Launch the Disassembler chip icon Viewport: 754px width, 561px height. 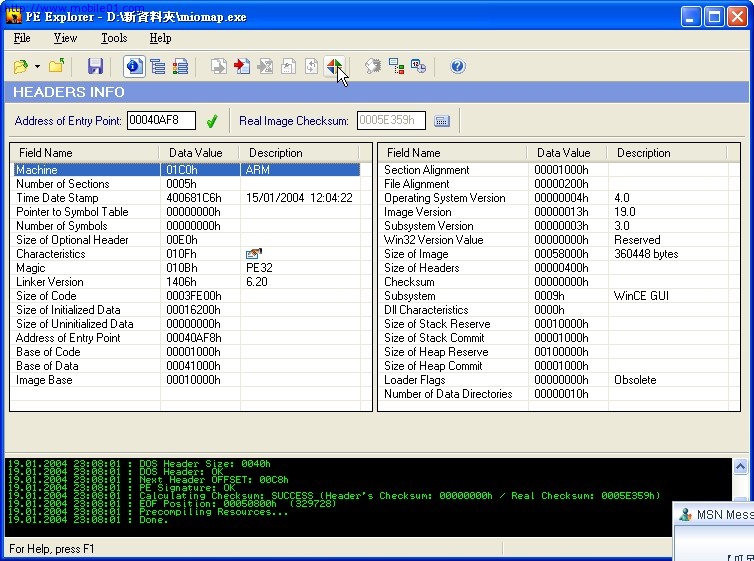point(373,66)
